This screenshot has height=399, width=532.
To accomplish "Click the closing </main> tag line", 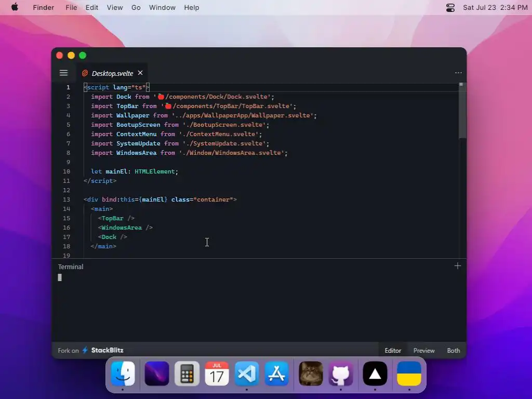I will pos(103,246).
